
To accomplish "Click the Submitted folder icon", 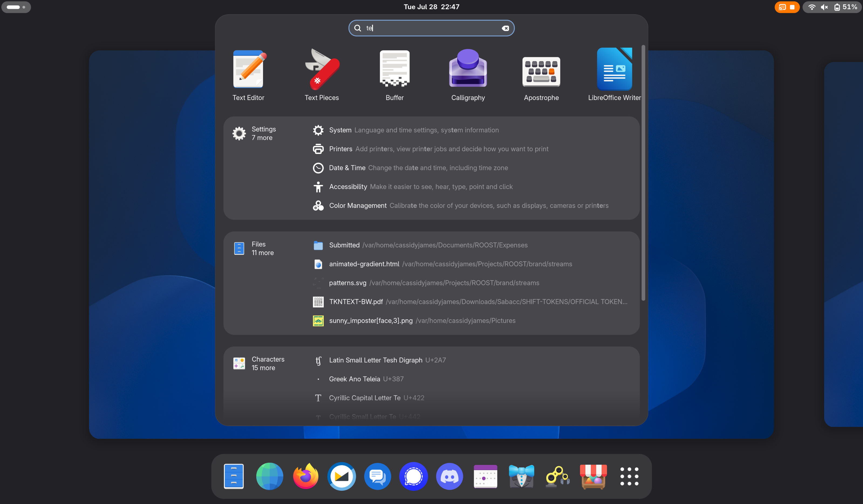I will pos(318,245).
